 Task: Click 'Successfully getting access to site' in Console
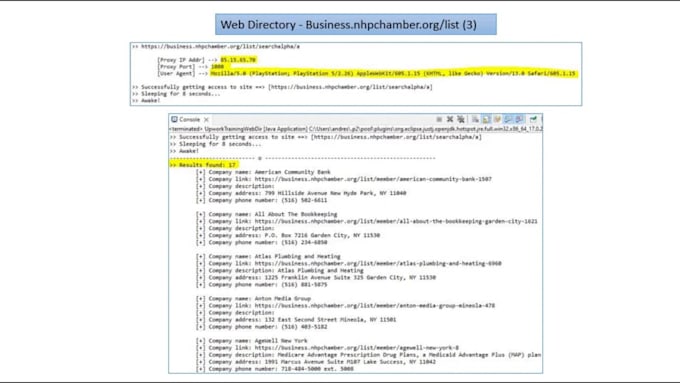tap(330, 137)
